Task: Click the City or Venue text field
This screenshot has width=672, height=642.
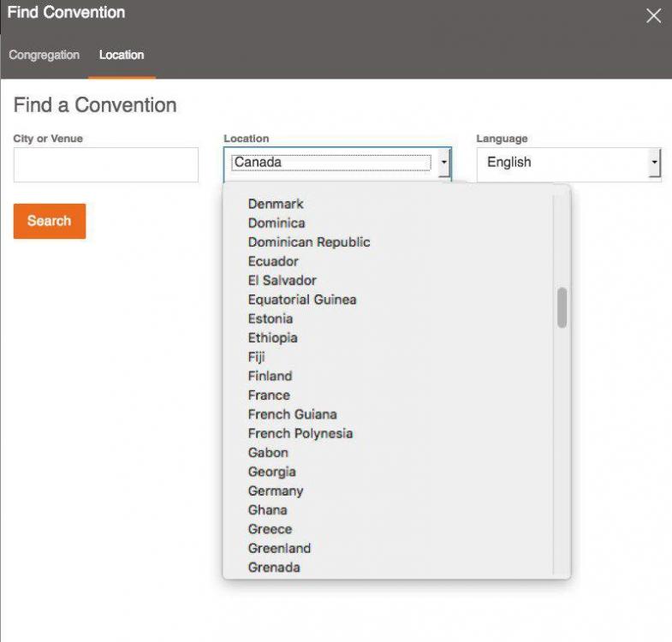Action: pyautogui.click(x=105, y=164)
